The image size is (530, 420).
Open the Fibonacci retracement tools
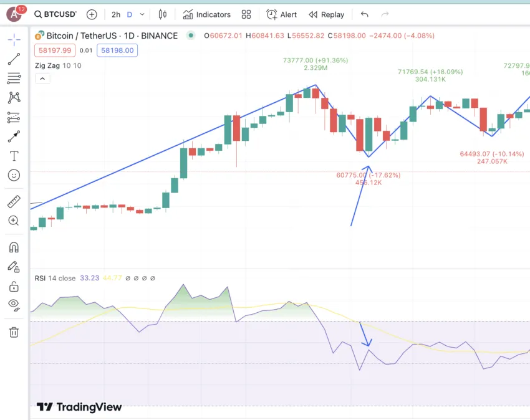click(14, 79)
